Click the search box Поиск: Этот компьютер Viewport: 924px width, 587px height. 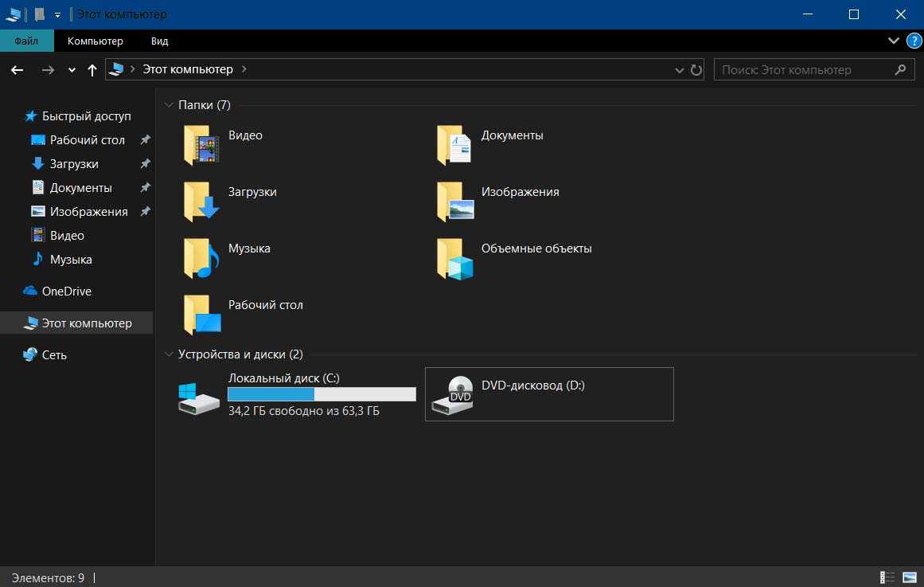click(x=804, y=70)
